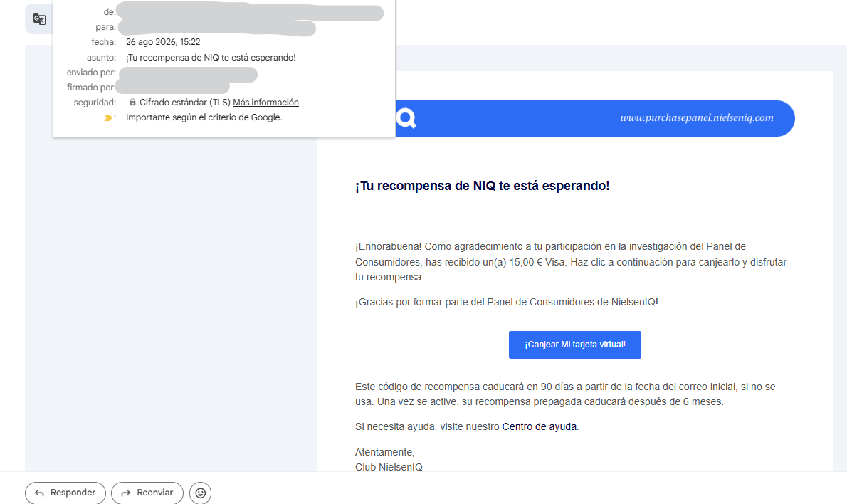Click the 'Atentamente,' closing text
Viewport: 847px width, 504px height.
384,452
